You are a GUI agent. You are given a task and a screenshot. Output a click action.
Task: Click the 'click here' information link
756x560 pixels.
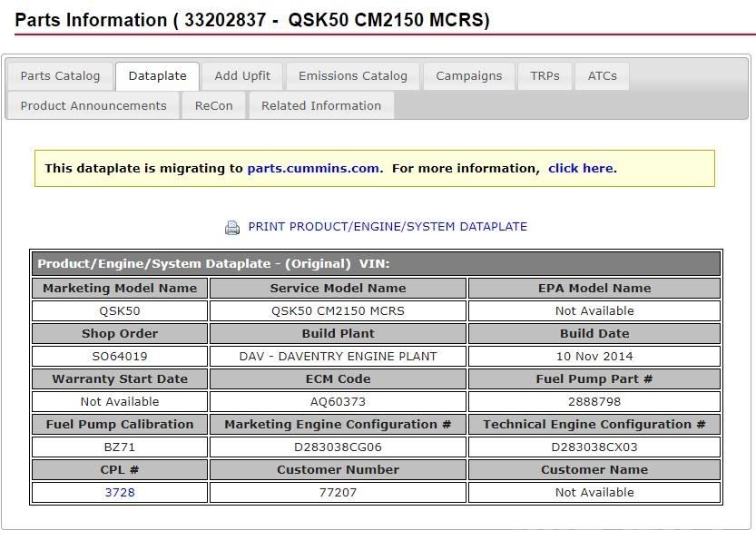[x=580, y=169]
